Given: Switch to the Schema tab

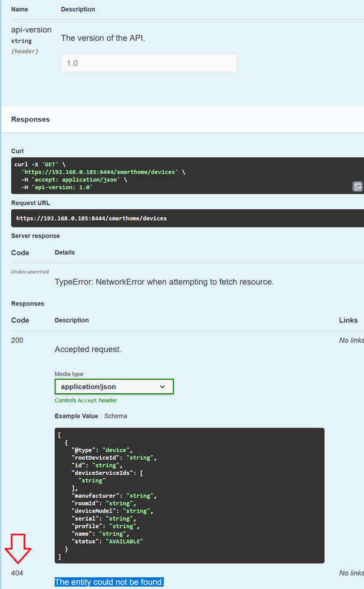Looking at the screenshot, I should coord(115,416).
